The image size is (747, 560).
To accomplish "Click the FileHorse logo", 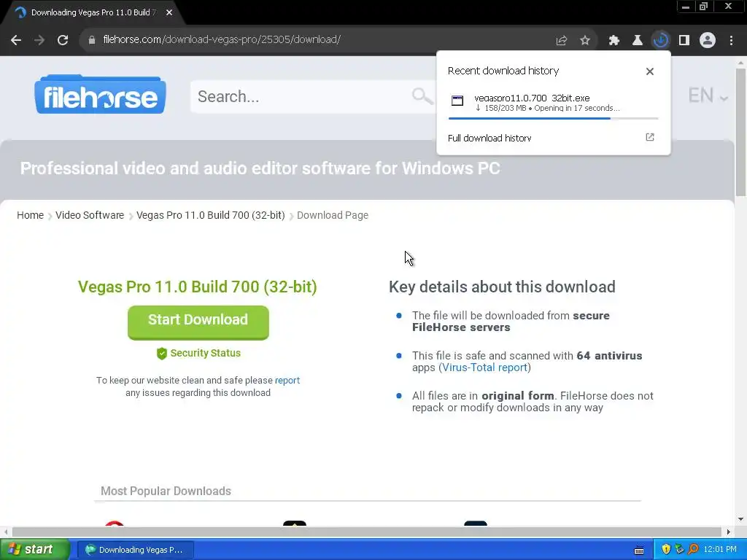I will pos(100,94).
